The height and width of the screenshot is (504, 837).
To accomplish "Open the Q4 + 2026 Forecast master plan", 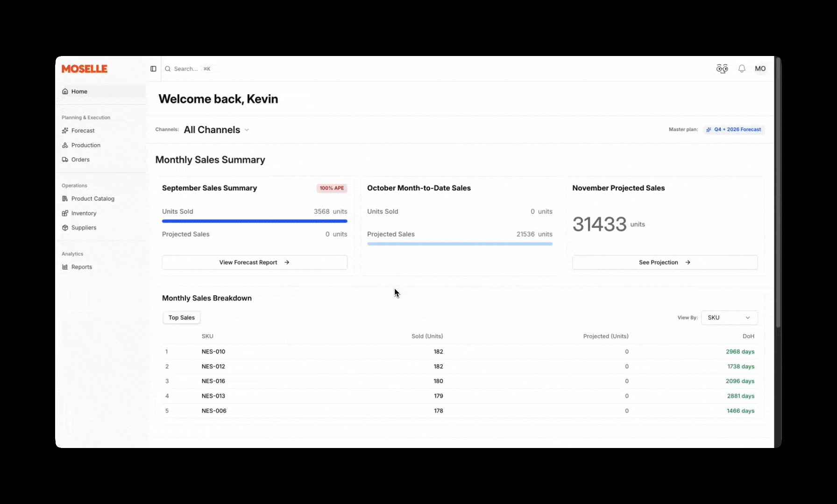I will (734, 130).
